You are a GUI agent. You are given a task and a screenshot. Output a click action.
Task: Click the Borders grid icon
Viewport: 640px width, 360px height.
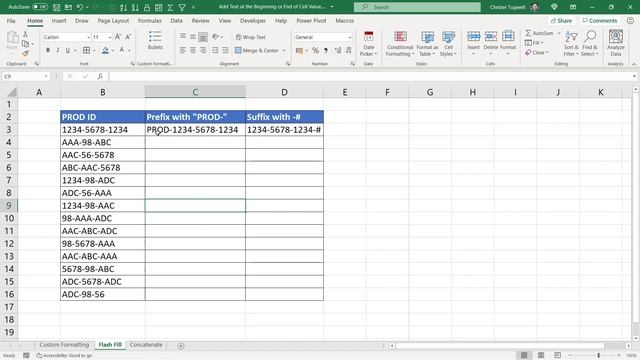click(x=86, y=50)
